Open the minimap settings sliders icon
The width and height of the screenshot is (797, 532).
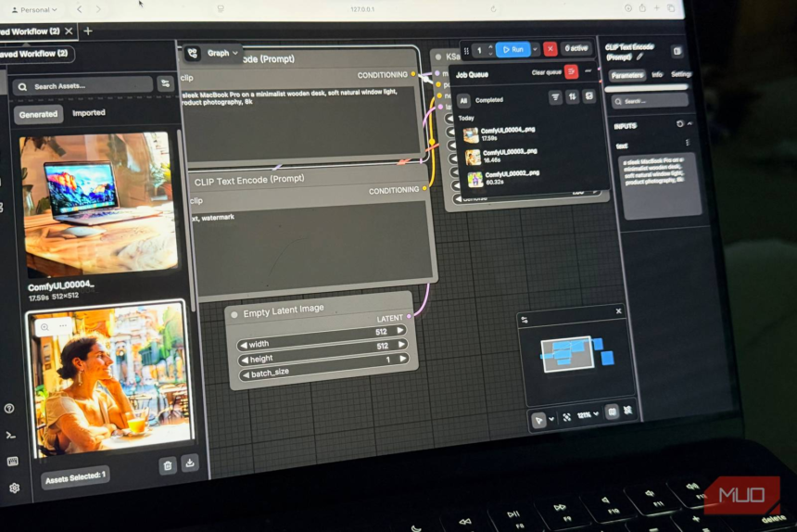(x=525, y=320)
